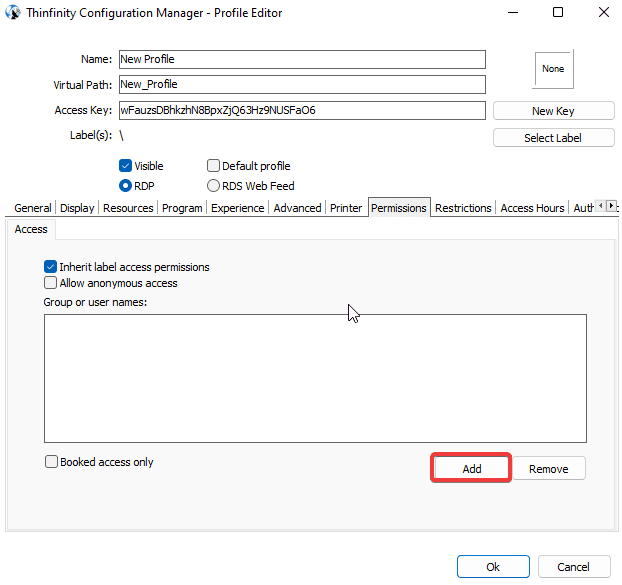The width and height of the screenshot is (622, 585).
Task: Confirm with the Ok button
Action: click(x=493, y=567)
